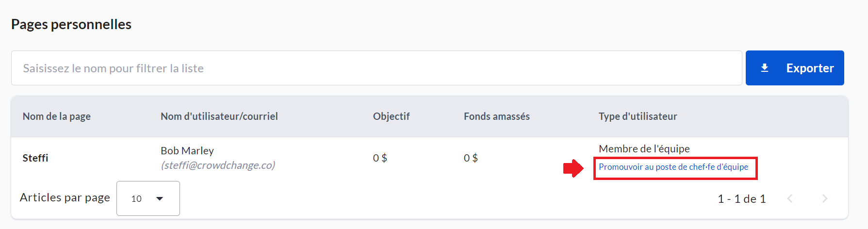Open the Steffi personal page entry
This screenshot has width=868, height=229.
35,158
